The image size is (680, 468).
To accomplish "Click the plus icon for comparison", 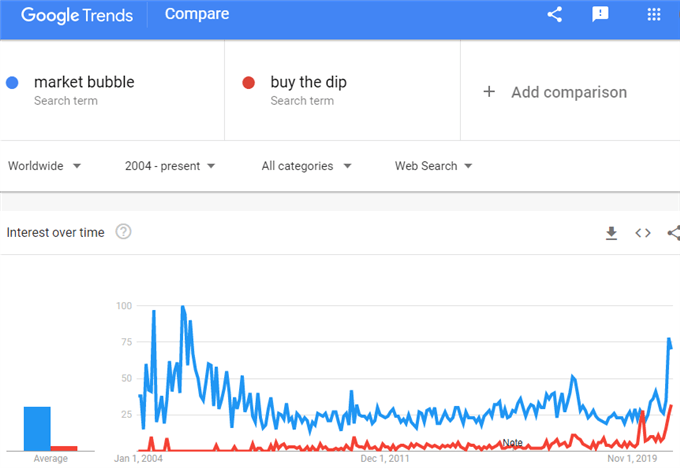I will [489, 92].
